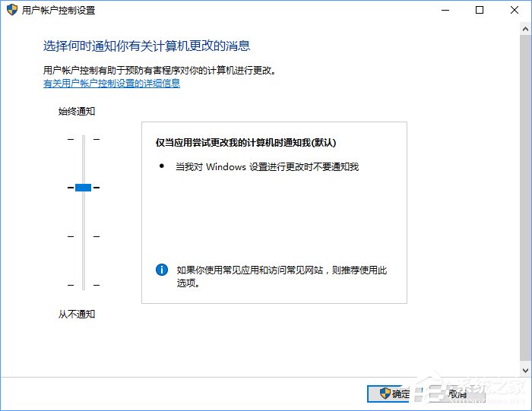Viewport: 532px width, 411px height.
Task: Set slider to the bottom never-notify tick
Action: [x=84, y=285]
